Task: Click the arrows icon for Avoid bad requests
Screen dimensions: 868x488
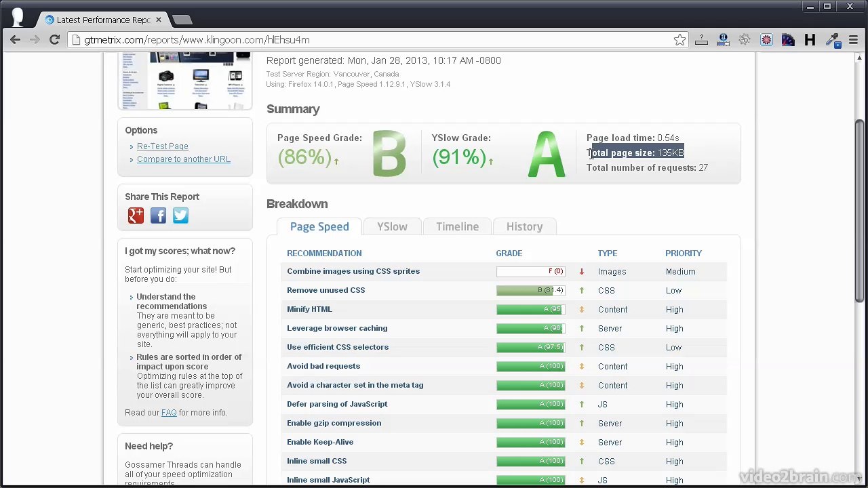Action: click(581, 367)
